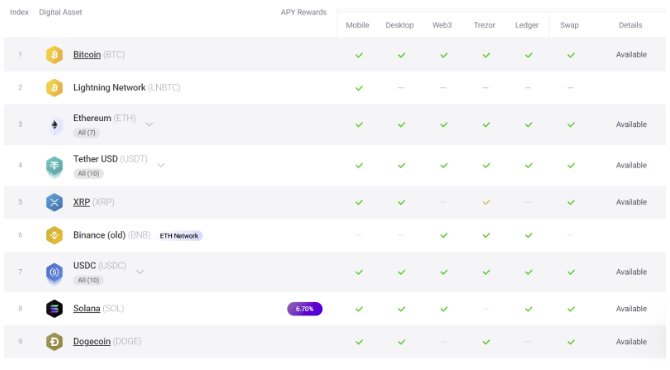Click the USDC coin icon
This screenshot has height=370, width=670.
coord(54,273)
